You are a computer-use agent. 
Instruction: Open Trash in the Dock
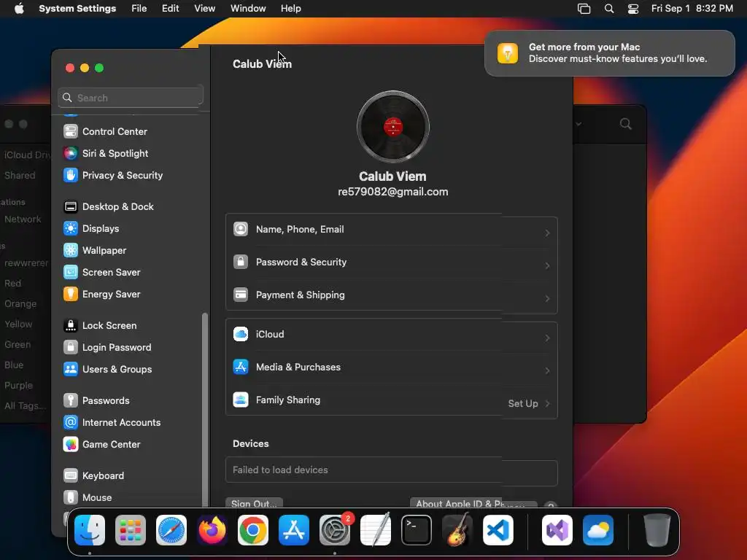pos(657,530)
